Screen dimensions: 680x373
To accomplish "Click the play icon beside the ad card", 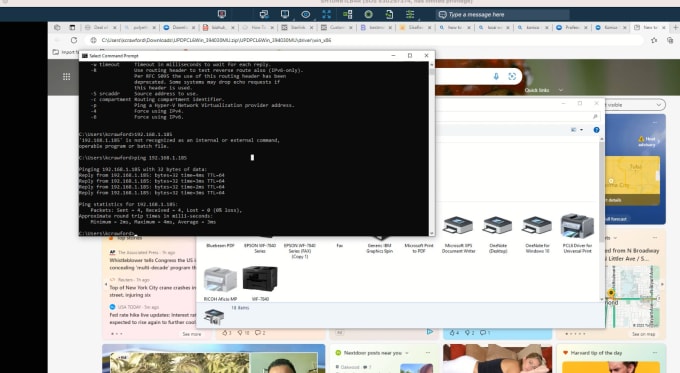I will tap(429, 332).
